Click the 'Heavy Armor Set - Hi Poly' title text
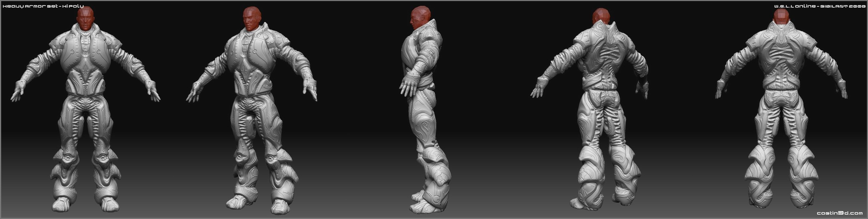The height and width of the screenshot is (219, 868). (43, 7)
